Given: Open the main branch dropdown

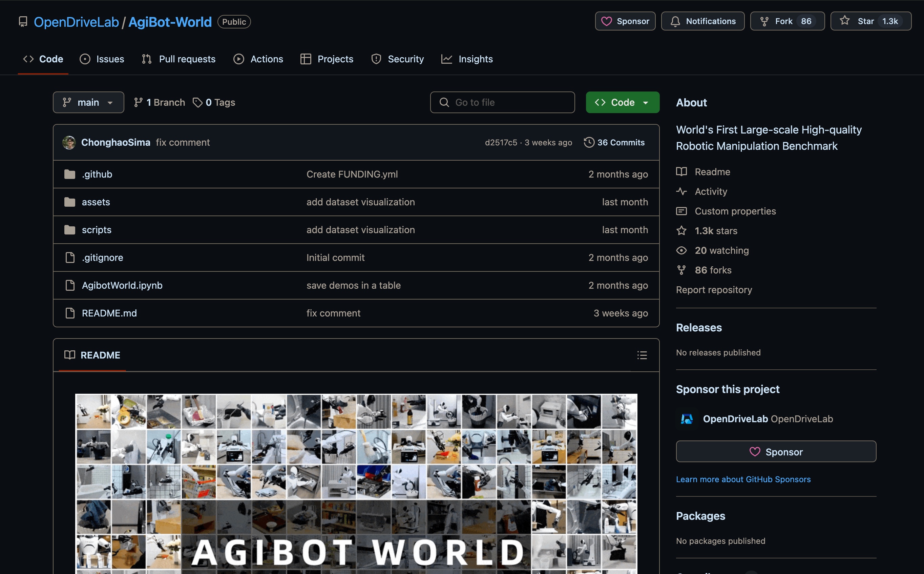Looking at the screenshot, I should point(88,102).
